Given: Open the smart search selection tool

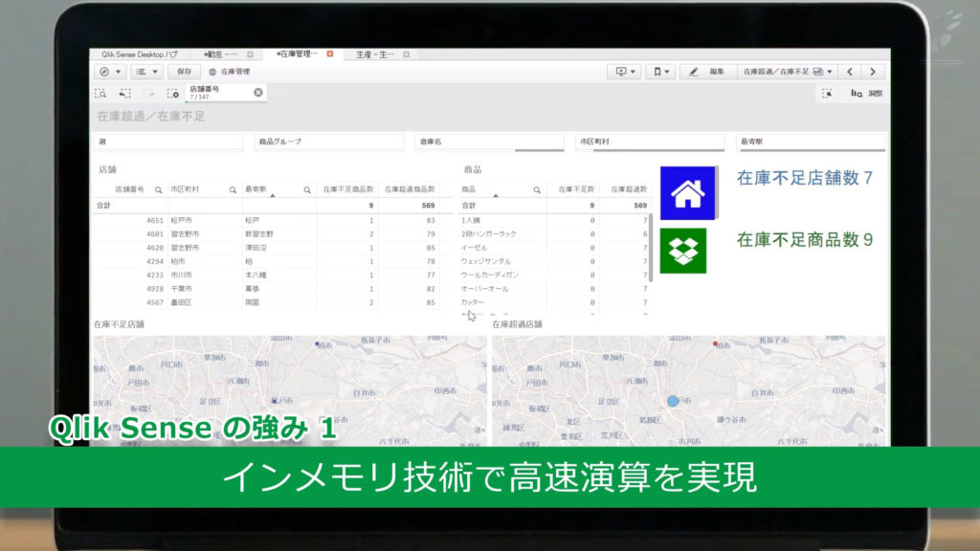Looking at the screenshot, I should [100, 93].
